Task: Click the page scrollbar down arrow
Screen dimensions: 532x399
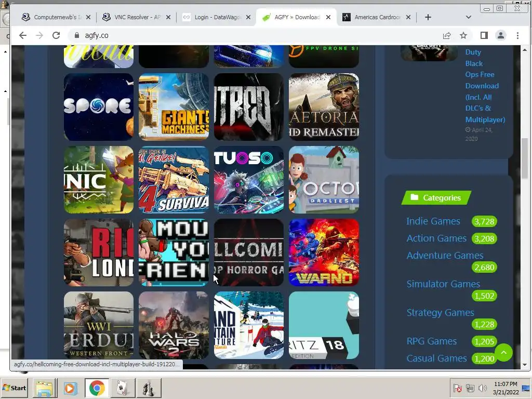Action: click(x=525, y=365)
